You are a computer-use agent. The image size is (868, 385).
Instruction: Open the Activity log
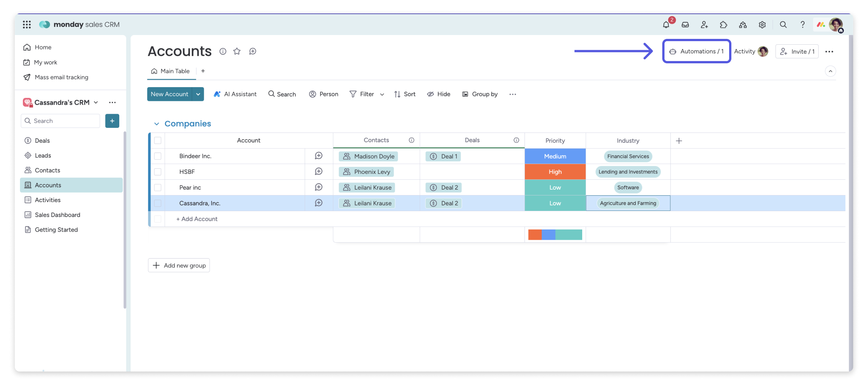coord(751,51)
